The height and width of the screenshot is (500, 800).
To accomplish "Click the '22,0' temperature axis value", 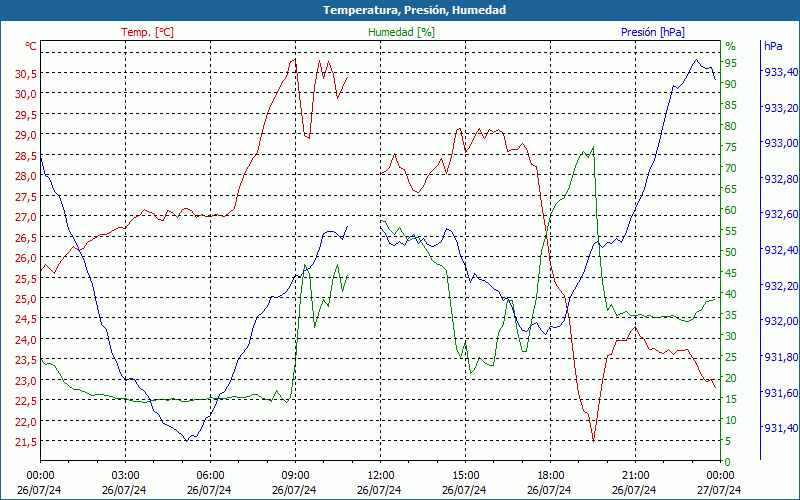I will (26, 421).
